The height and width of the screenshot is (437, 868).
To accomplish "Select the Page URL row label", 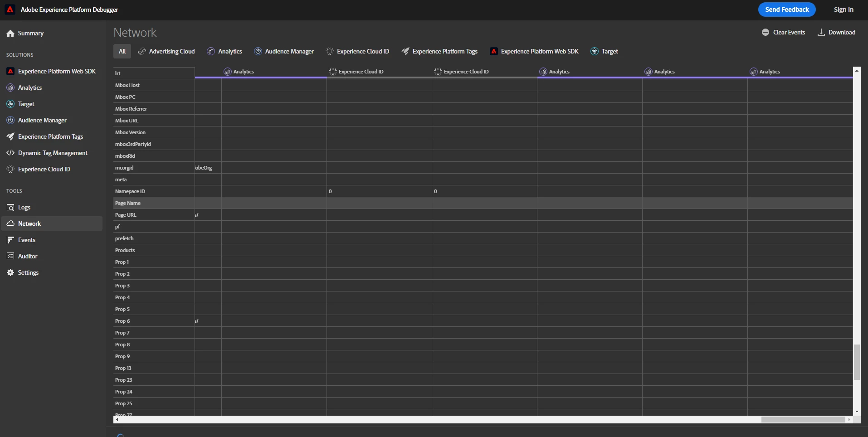I will coord(126,215).
